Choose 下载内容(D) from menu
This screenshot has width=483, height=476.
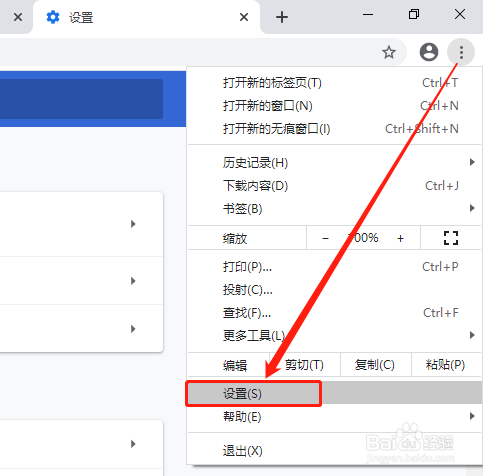point(334,186)
